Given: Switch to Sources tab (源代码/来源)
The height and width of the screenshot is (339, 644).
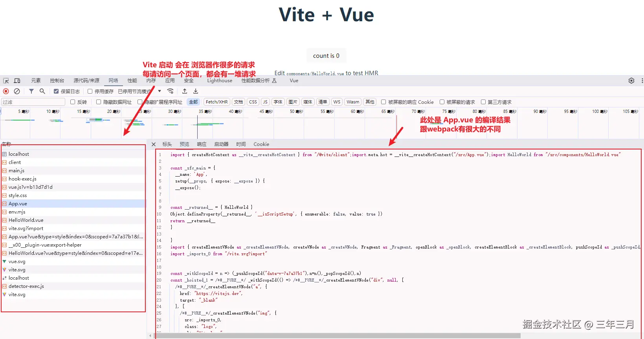Looking at the screenshot, I should point(86,81).
